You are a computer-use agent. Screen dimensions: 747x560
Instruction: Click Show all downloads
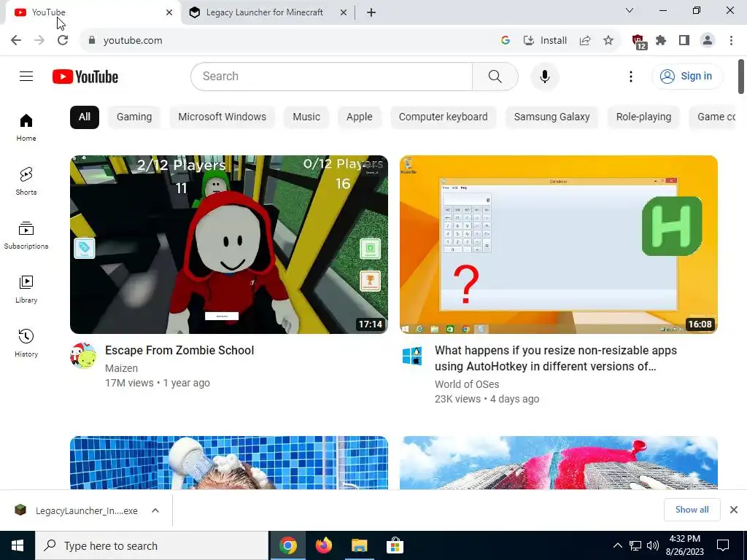(692, 510)
